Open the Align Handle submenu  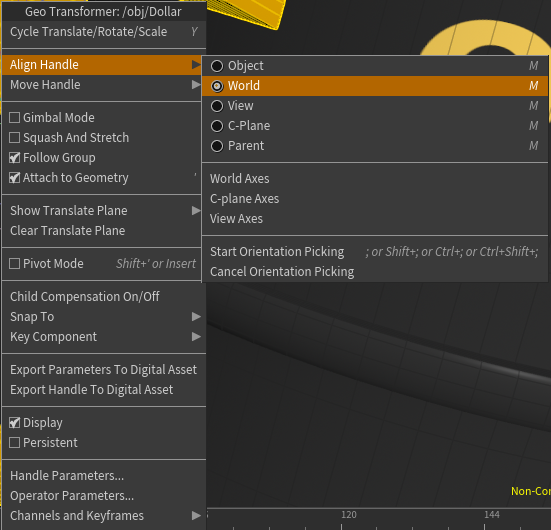point(102,65)
